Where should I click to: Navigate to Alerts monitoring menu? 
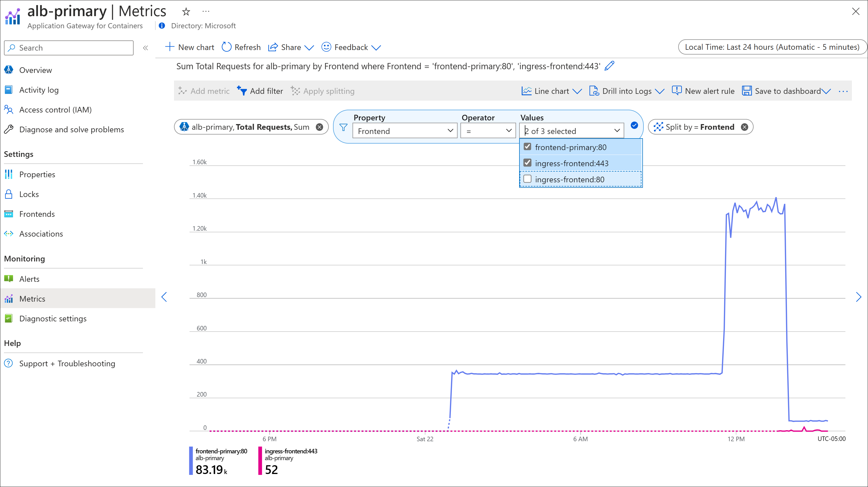click(x=29, y=278)
